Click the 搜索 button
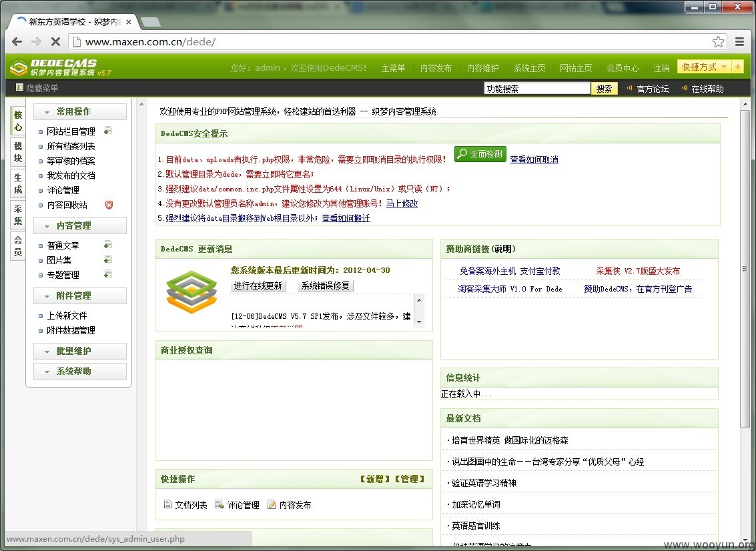 tap(604, 89)
